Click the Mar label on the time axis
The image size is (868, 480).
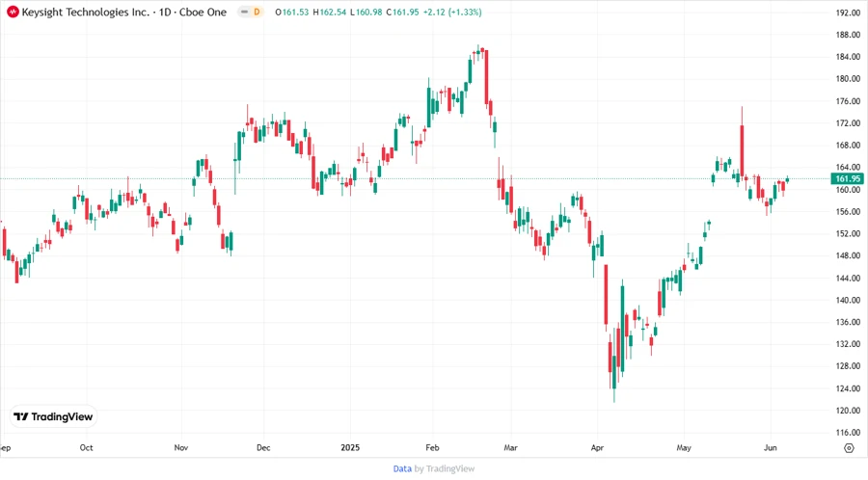(510, 447)
